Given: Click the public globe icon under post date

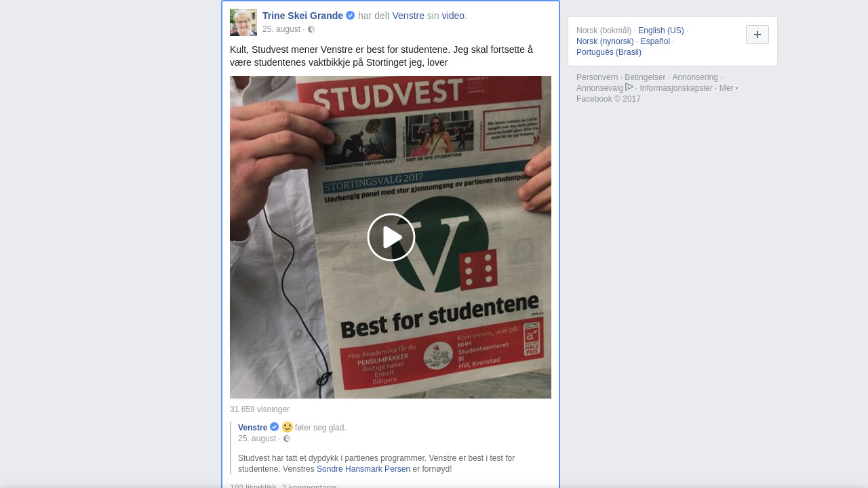Looking at the screenshot, I should (311, 29).
